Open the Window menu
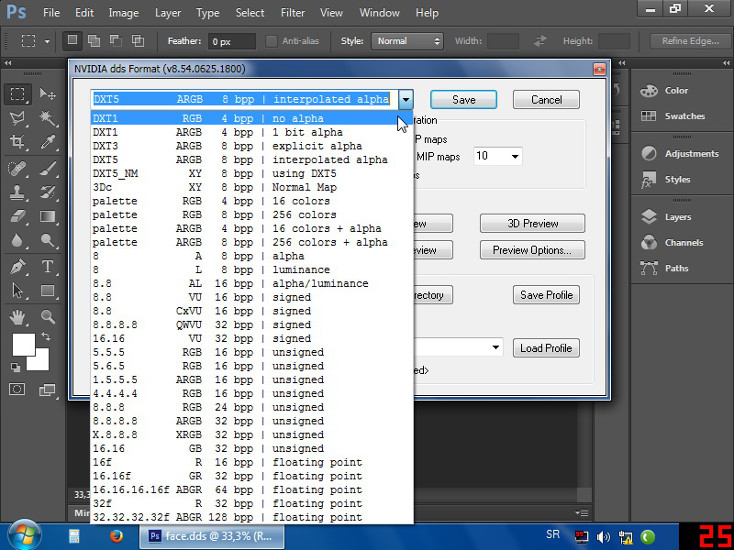 [379, 13]
